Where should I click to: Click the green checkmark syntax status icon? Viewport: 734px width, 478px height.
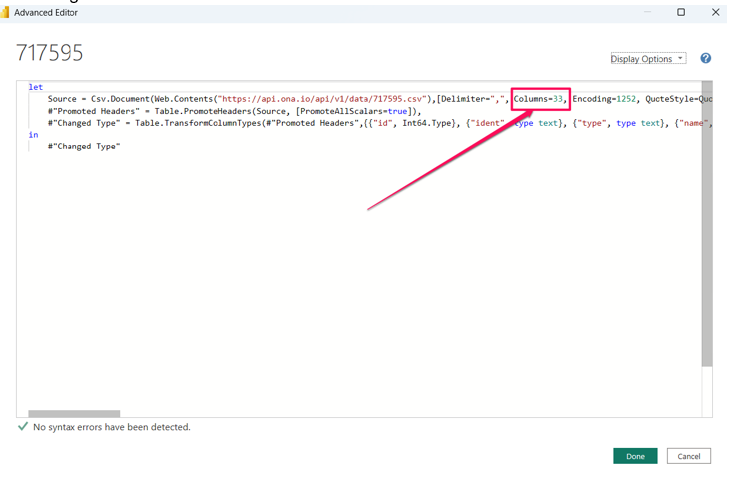(22, 427)
